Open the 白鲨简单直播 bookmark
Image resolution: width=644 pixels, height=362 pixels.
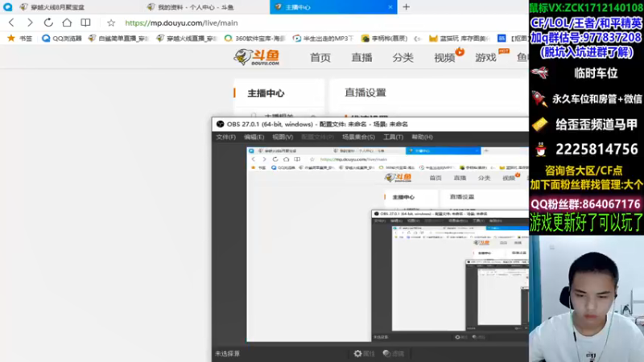pos(118,38)
